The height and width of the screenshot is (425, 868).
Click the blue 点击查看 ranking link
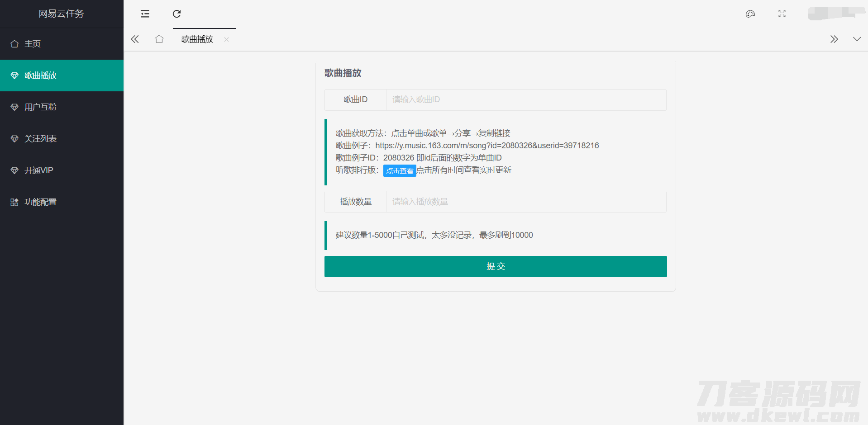[x=399, y=170]
